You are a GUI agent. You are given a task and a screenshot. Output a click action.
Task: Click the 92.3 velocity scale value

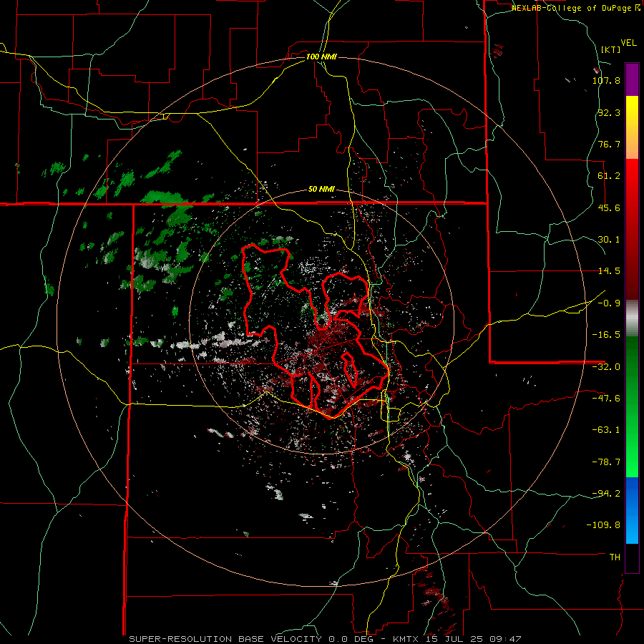609,112
